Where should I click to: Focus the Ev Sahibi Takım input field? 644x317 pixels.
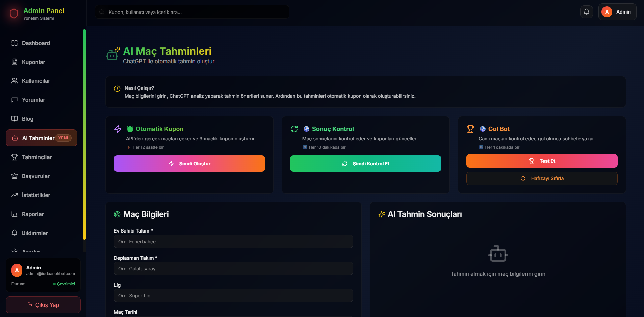(x=233, y=242)
